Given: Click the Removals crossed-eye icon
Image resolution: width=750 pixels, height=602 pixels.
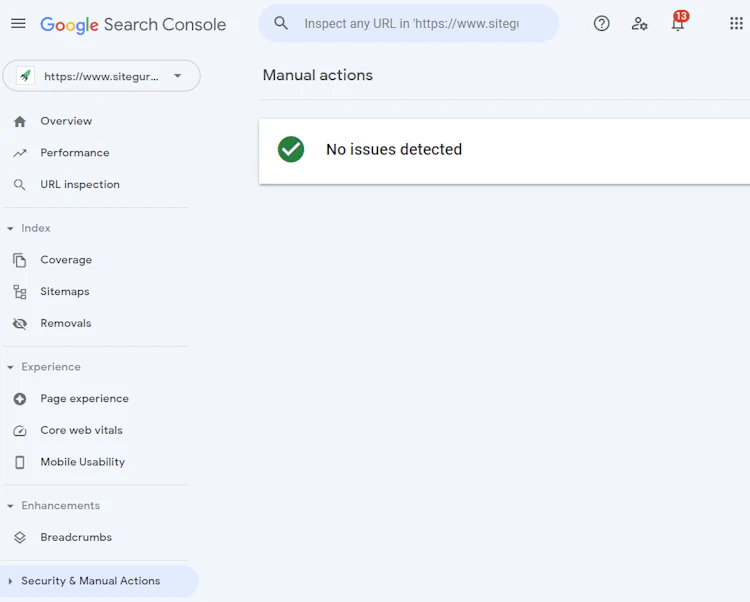Looking at the screenshot, I should click(x=20, y=324).
